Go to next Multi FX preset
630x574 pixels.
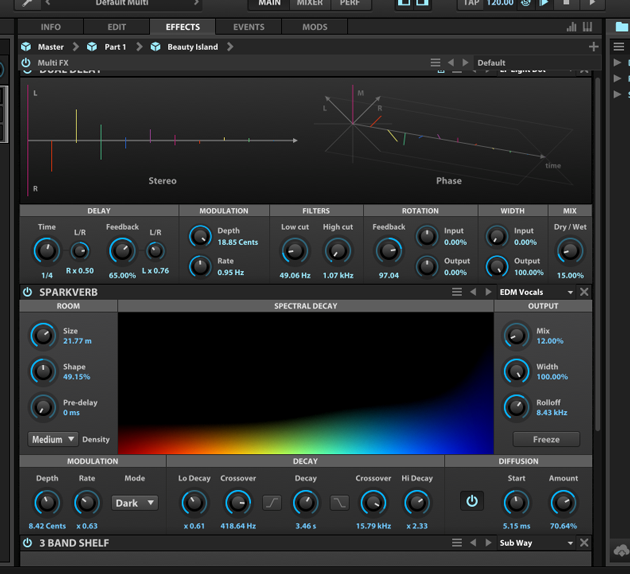(x=465, y=63)
